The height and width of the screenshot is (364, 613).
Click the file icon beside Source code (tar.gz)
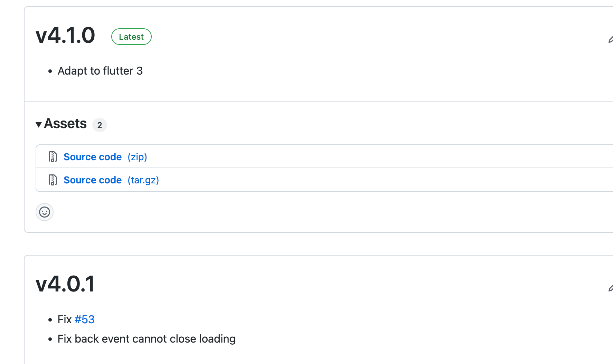click(x=53, y=180)
